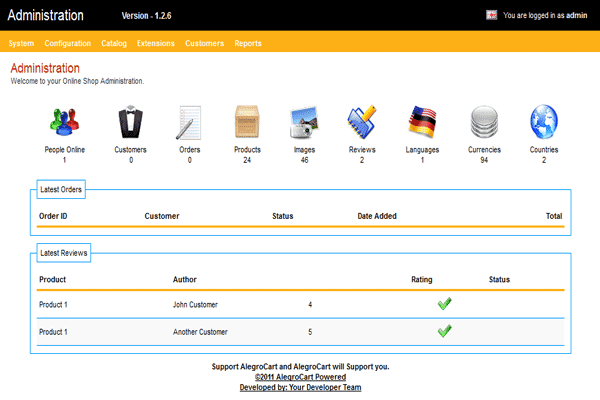Open the Extensions menu
Viewport: 600px width, 400px height.
pos(155,44)
